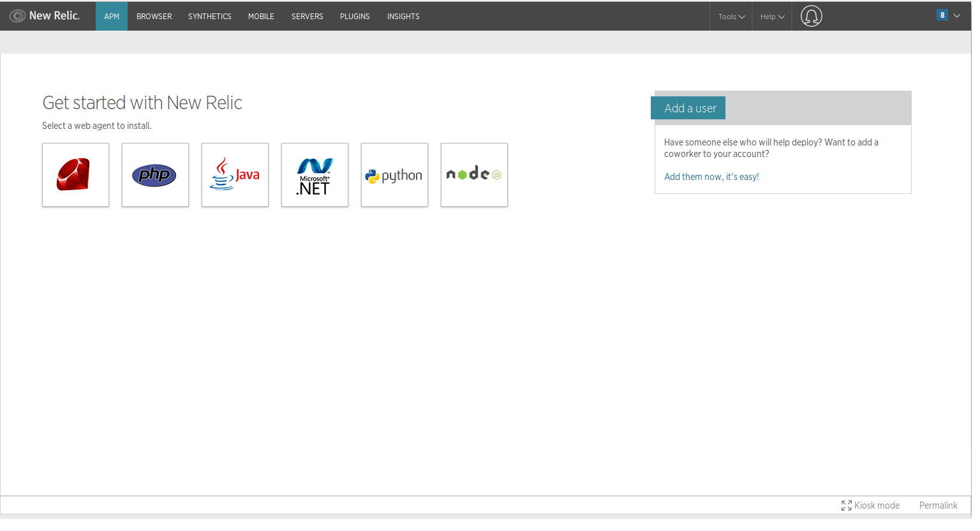Select the Node.js agent tile

tap(474, 175)
